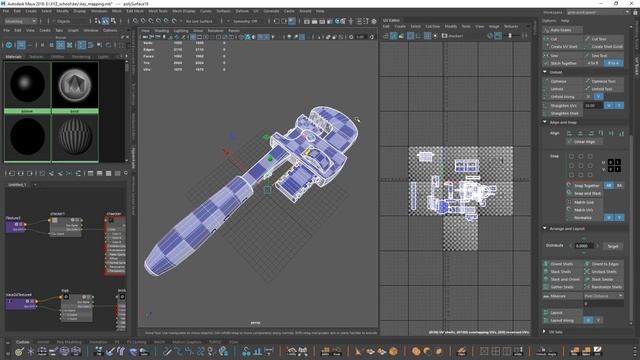The height and width of the screenshot is (360, 640).
Task: Toggle Layout Along V direction
Action: pos(598,320)
